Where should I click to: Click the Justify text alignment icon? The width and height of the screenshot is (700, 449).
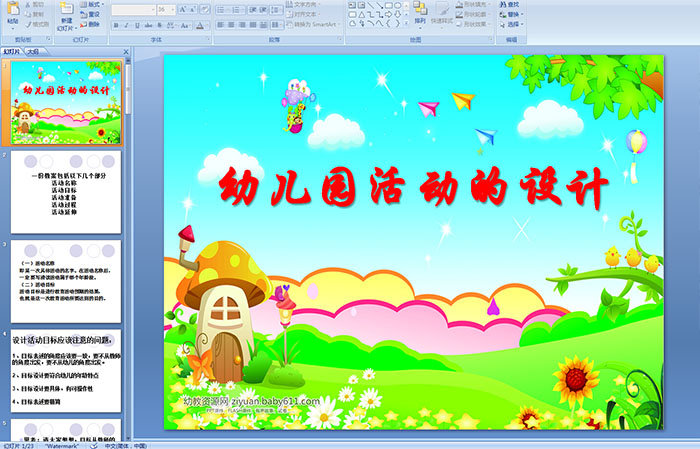[x=253, y=25]
